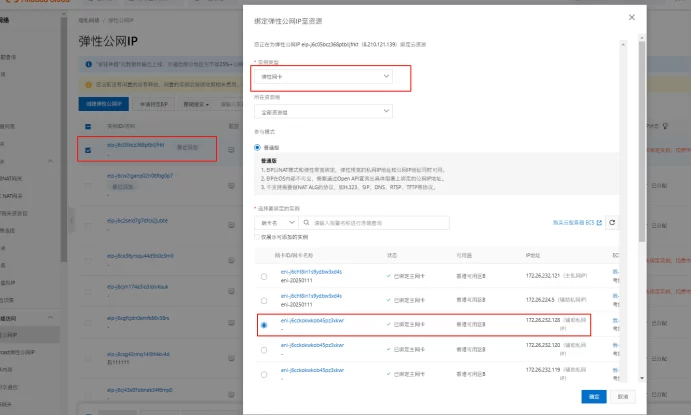Click the 取消 cancel button
The width and height of the screenshot is (692, 415).
click(x=623, y=396)
